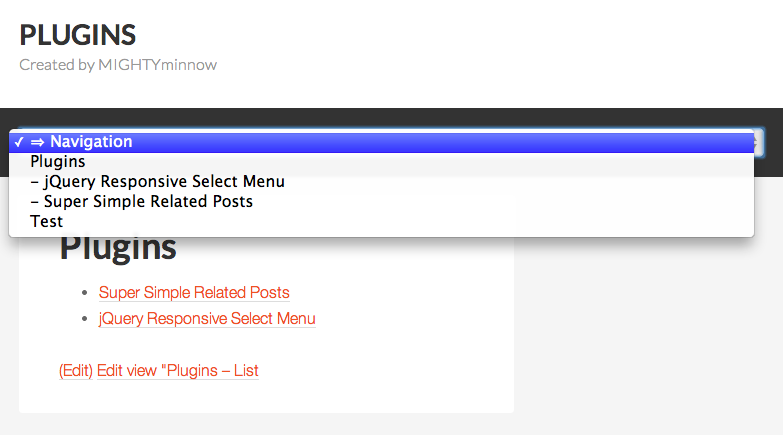Pick Super Simple Related Posts dropdown option
This screenshot has height=435, width=783.
382,202
